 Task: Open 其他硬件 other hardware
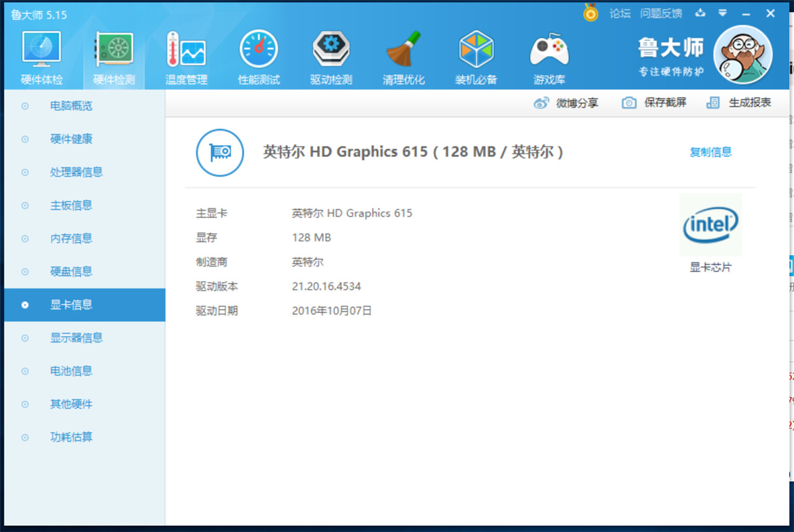[85, 404]
